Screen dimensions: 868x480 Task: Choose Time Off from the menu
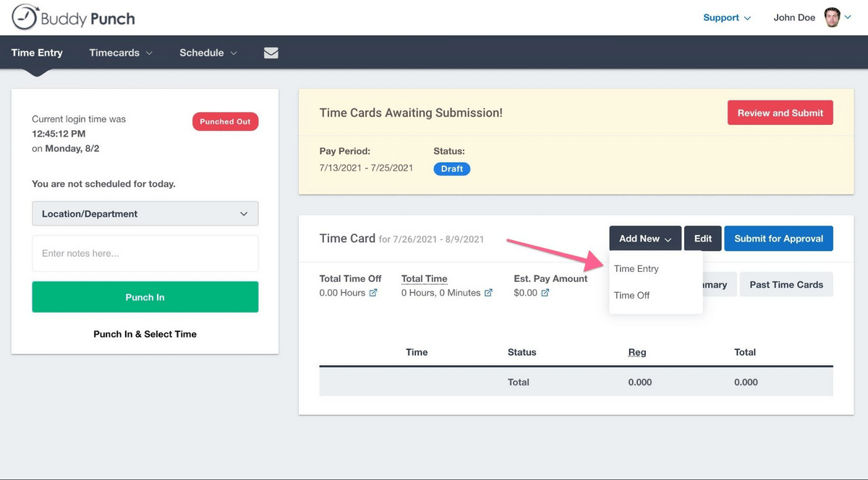point(632,295)
